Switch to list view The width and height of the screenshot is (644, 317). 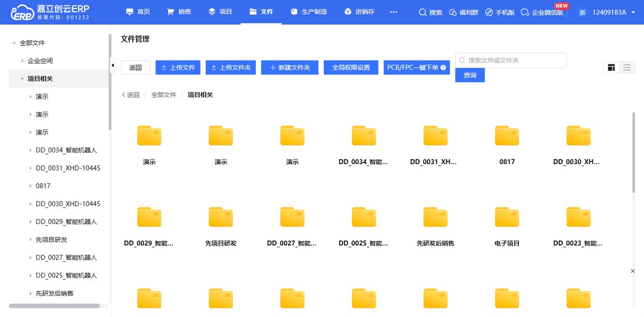(x=626, y=67)
